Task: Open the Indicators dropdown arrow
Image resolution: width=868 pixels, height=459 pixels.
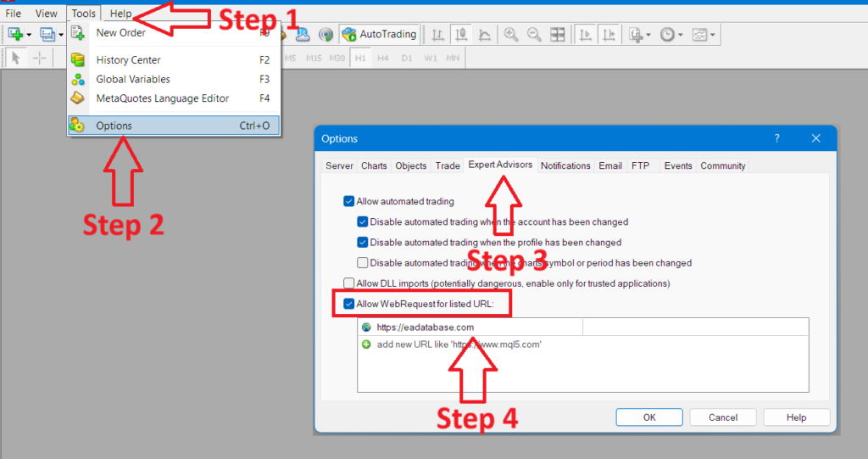Action: 648,35
